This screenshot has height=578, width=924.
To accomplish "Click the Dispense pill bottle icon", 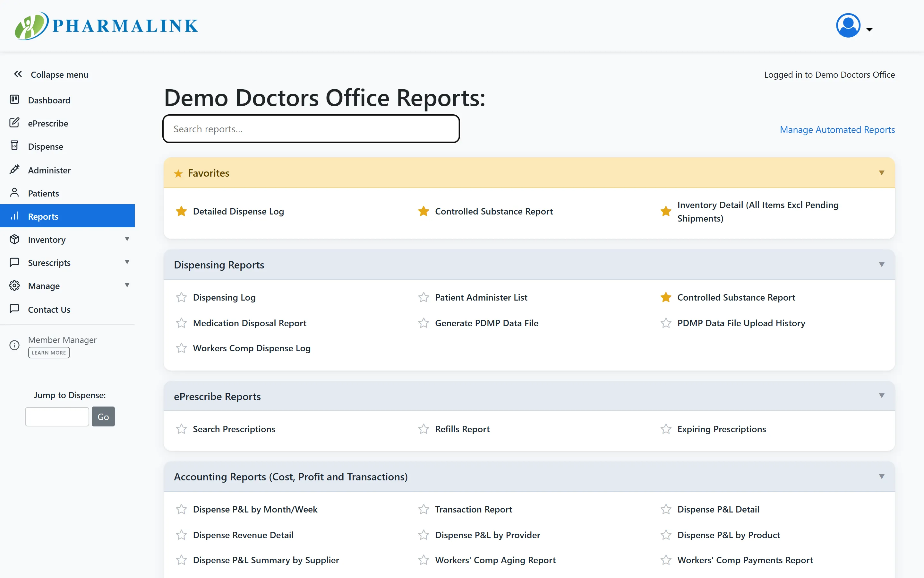I will pyautogui.click(x=14, y=146).
